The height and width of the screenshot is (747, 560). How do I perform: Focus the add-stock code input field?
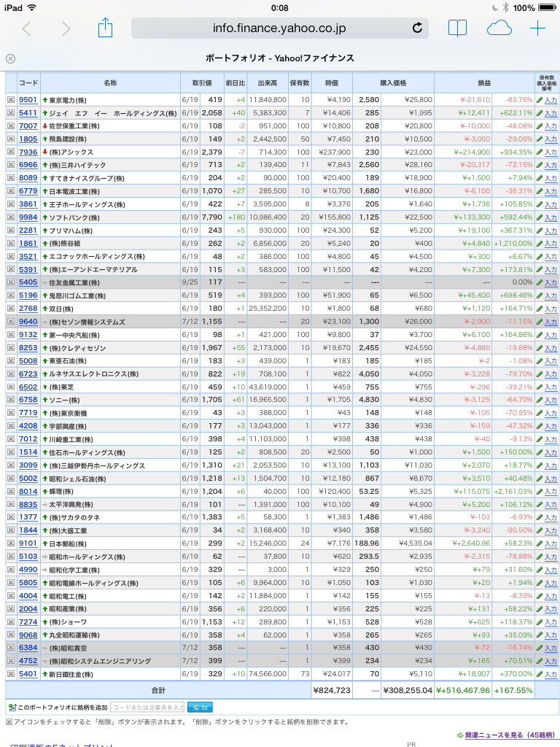147,708
